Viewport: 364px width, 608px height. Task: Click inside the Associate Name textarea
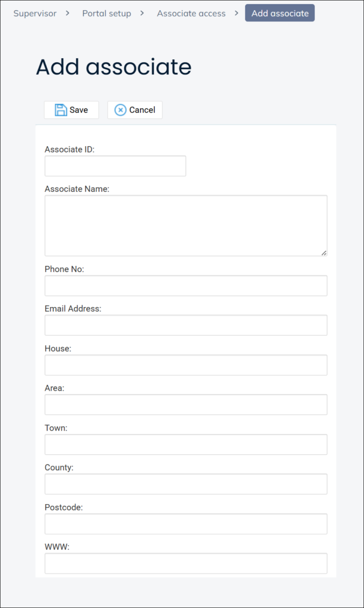(186, 226)
